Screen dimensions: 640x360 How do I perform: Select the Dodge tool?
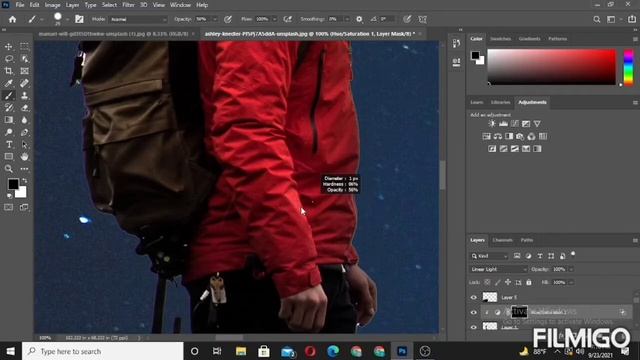point(9,132)
